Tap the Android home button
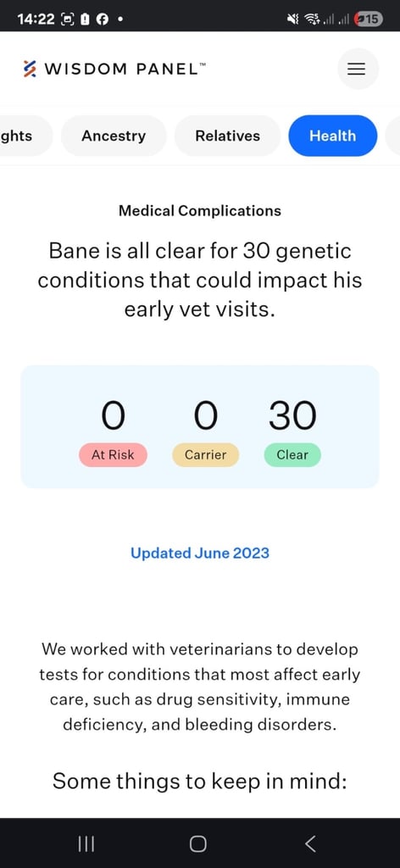 pyautogui.click(x=198, y=843)
